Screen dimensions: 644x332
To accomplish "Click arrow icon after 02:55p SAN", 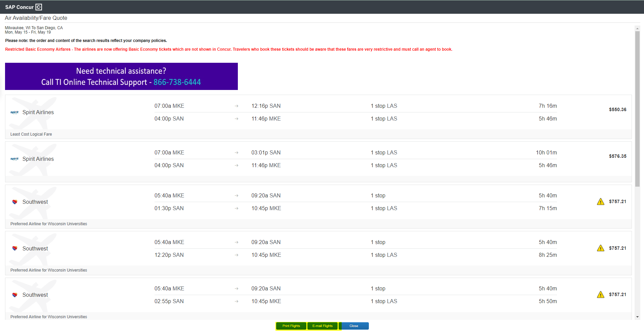I will pyautogui.click(x=237, y=301).
